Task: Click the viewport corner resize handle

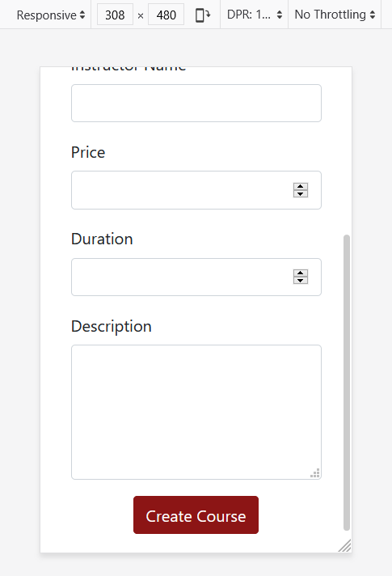Action: tap(344, 545)
